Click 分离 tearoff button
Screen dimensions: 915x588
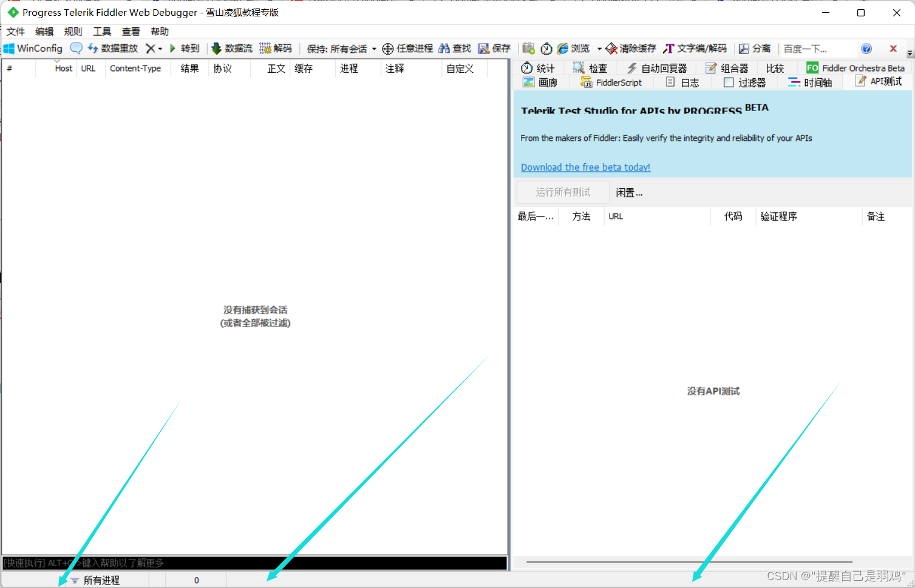tap(755, 49)
